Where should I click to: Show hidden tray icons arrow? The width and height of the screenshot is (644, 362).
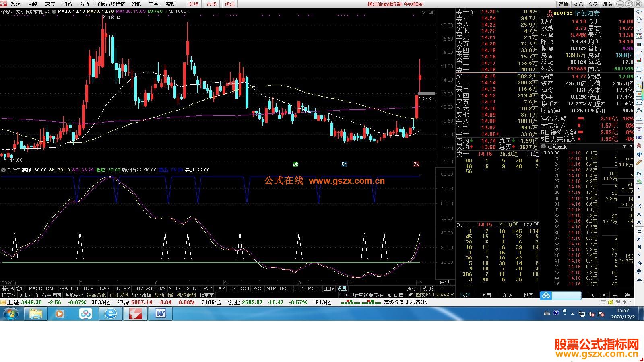(572, 314)
